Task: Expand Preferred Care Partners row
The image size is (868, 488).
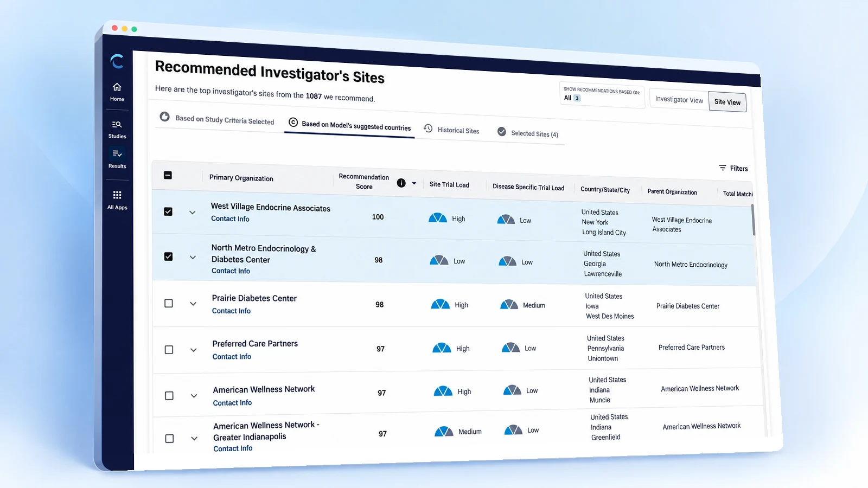Action: coord(193,350)
